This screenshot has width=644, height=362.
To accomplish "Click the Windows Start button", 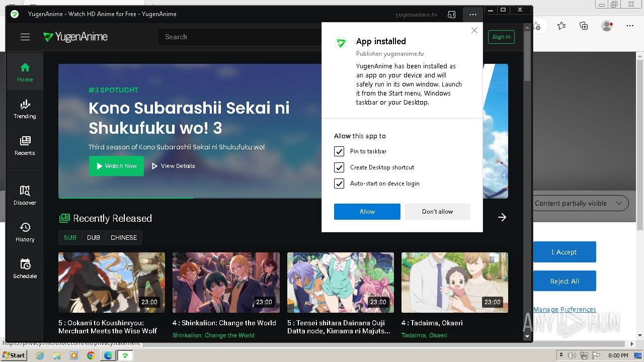I will tap(14, 355).
